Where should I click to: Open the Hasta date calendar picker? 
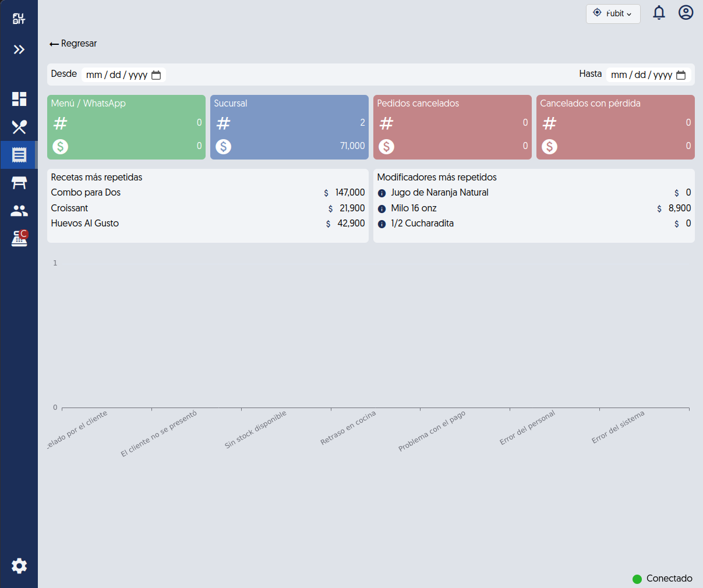(681, 75)
